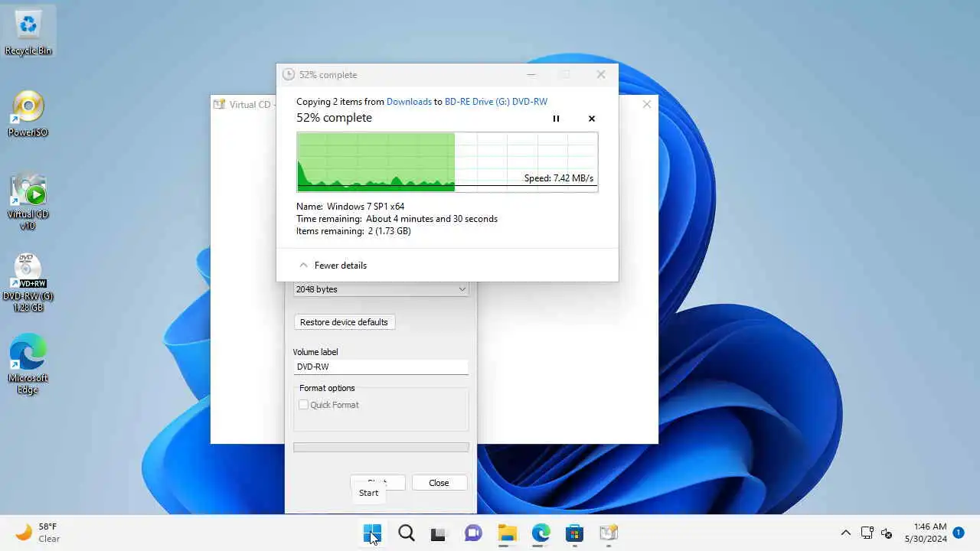The image size is (980, 551).
Task: Open Microsoft Store from the taskbar
Action: tap(574, 533)
